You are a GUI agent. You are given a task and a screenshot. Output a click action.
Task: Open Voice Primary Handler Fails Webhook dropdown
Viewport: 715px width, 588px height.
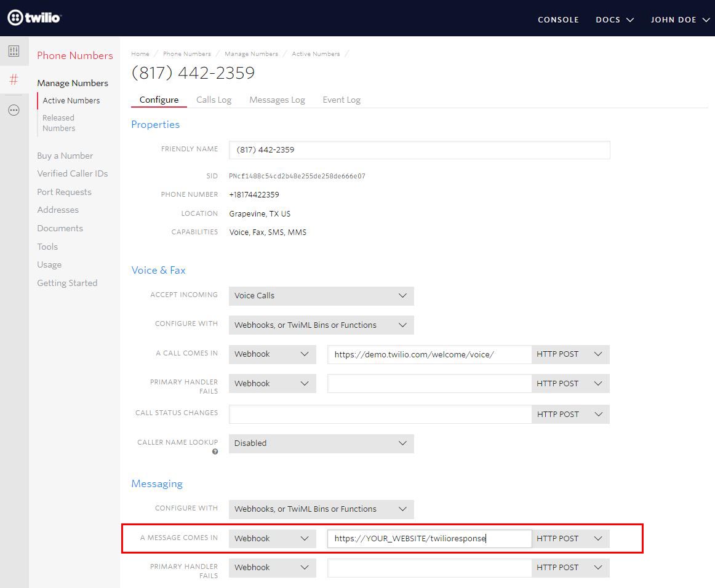click(272, 384)
